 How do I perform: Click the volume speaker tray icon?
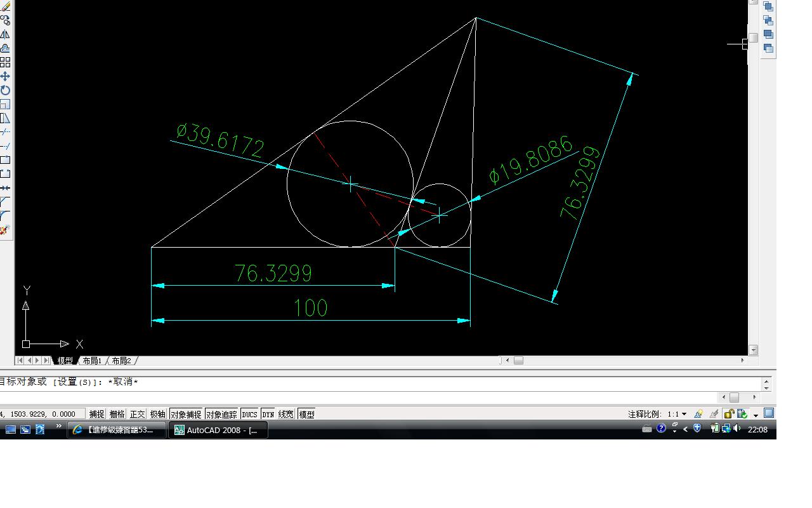pos(737,429)
